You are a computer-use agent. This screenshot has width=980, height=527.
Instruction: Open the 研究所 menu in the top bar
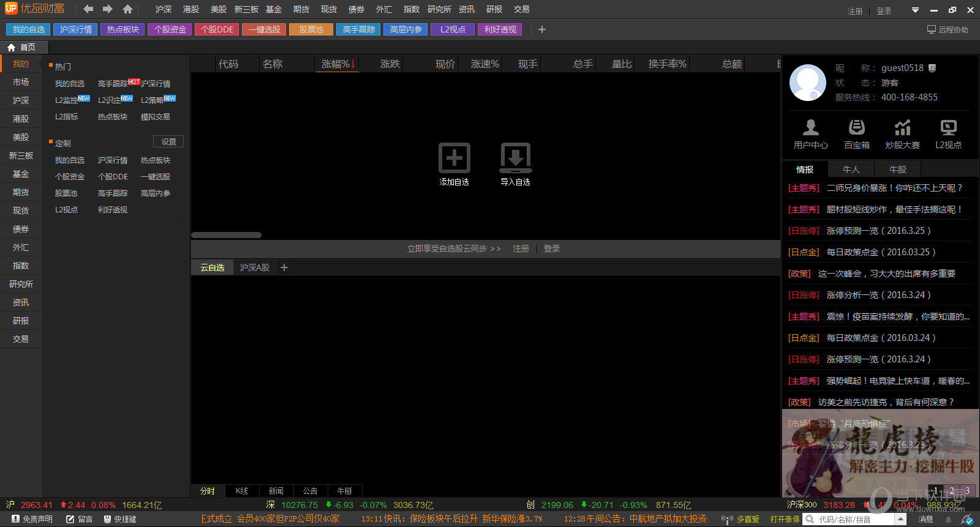[439, 9]
